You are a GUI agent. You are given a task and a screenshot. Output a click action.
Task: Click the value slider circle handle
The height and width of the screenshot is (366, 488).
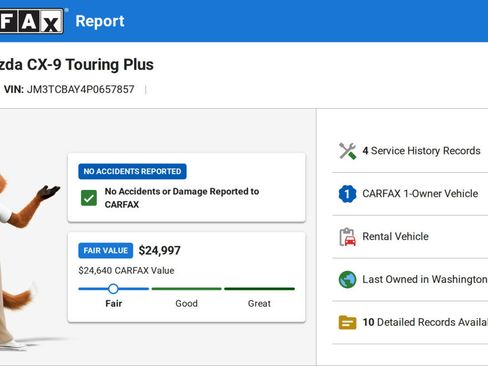point(113,289)
